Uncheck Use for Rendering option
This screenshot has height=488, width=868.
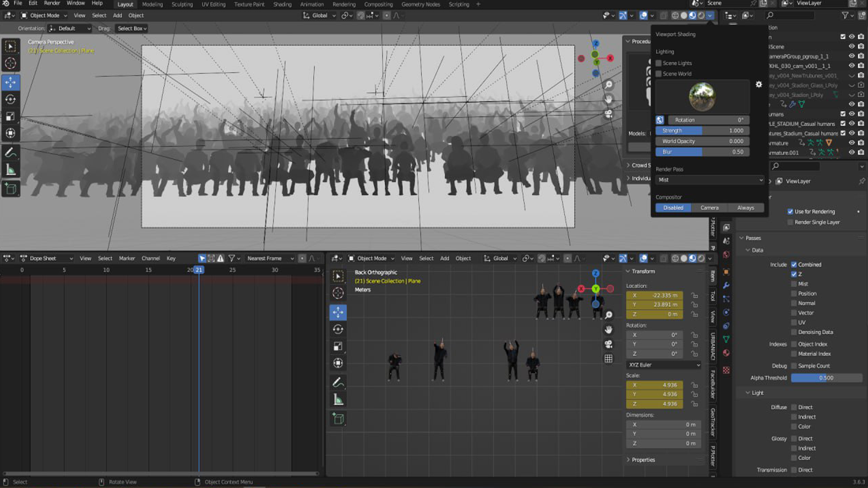click(x=790, y=211)
